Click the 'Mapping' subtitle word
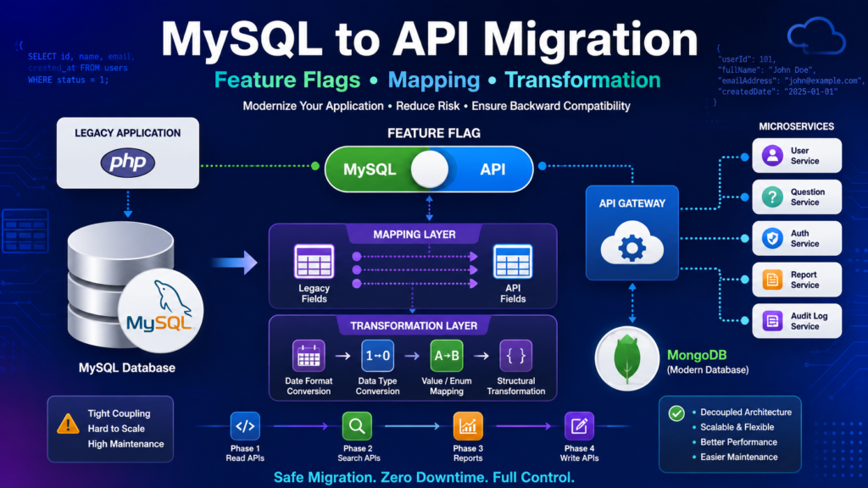 434,80
